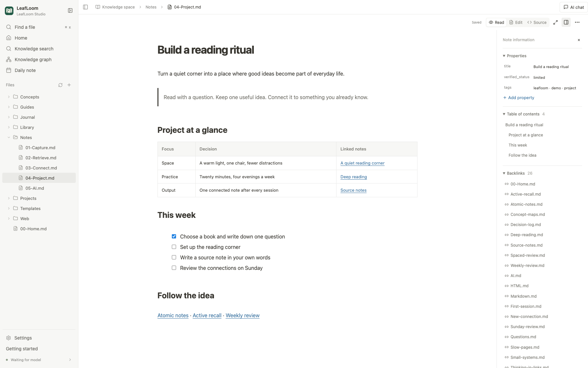Refresh the Files list

tap(60, 85)
